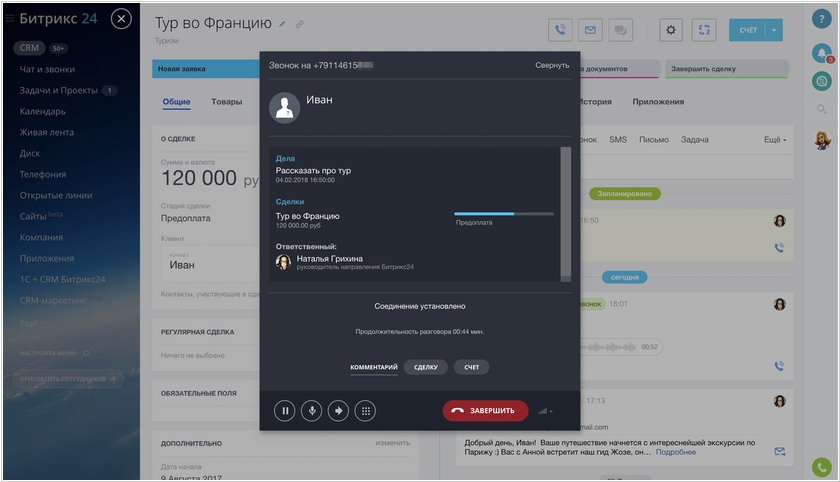The height and width of the screenshot is (482, 840).
Task: Open help question mark icon
Action: point(821,19)
